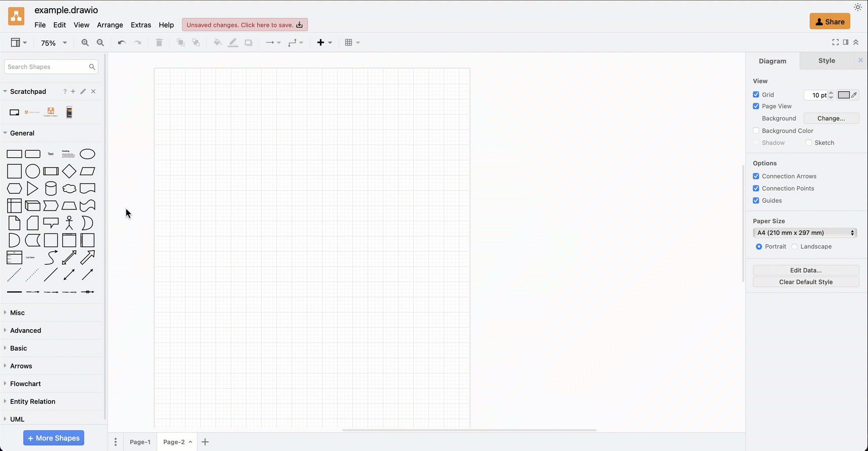Select the actor stick figure shape
This screenshot has height=451, width=868.
pyautogui.click(x=69, y=223)
